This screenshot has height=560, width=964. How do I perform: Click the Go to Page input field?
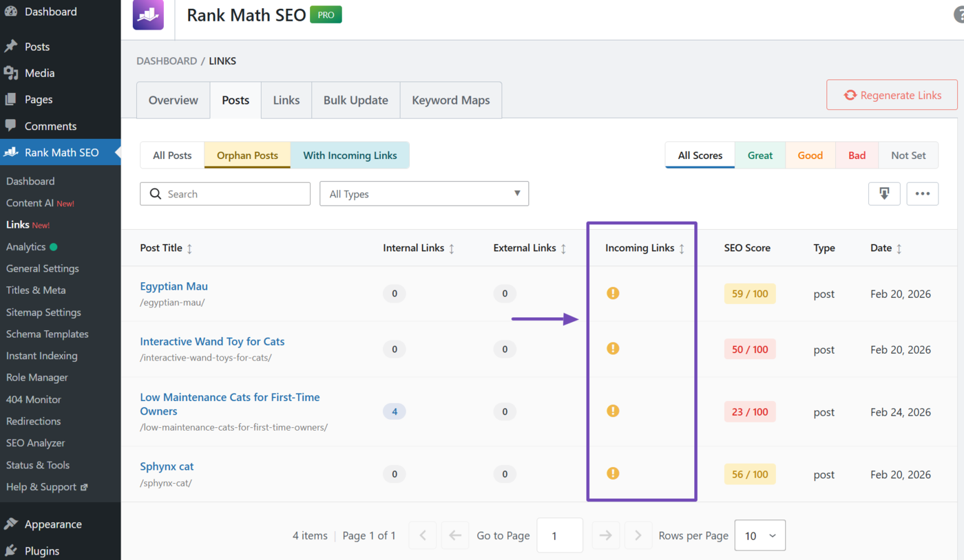point(560,535)
